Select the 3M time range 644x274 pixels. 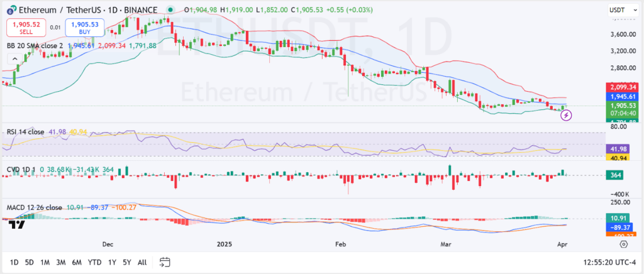pyautogui.click(x=61, y=262)
